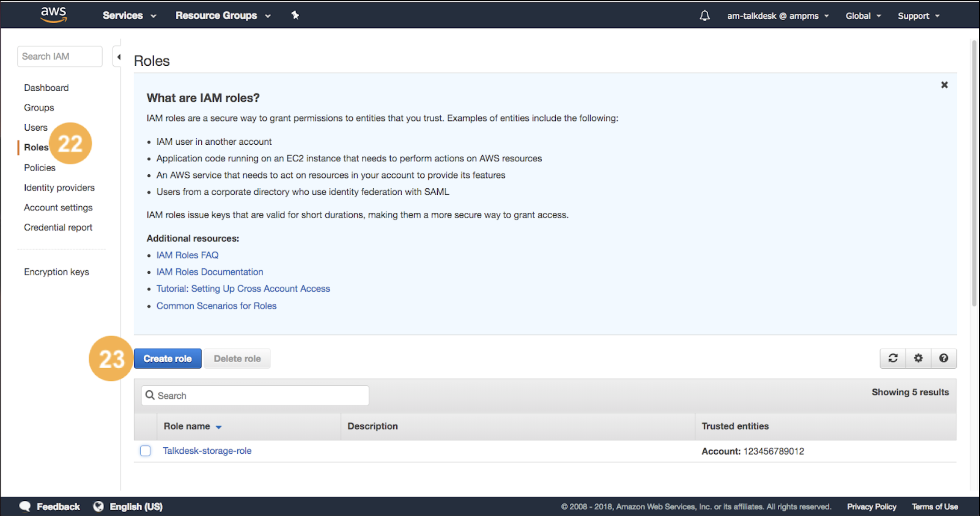Screen dimensions: 980x516
Task: Select the Talkdesk-storage-role checkbox
Action: click(145, 451)
